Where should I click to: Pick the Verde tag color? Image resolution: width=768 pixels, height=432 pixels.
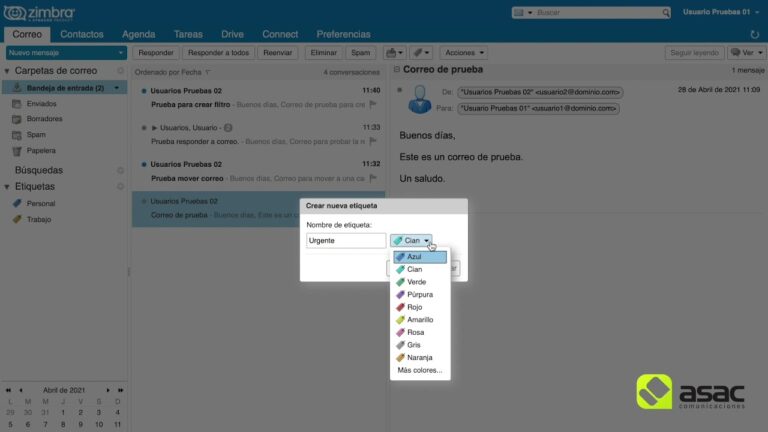click(420, 282)
